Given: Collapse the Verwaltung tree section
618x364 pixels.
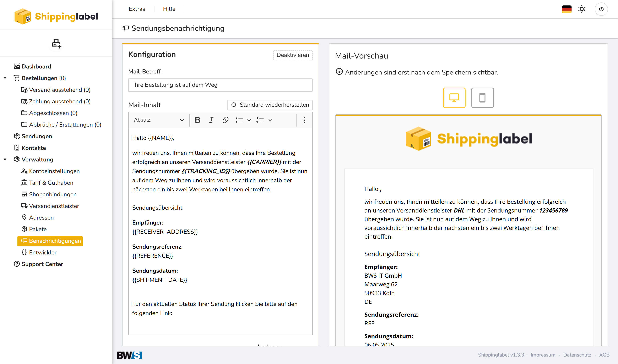Looking at the screenshot, I should pyautogui.click(x=5, y=159).
